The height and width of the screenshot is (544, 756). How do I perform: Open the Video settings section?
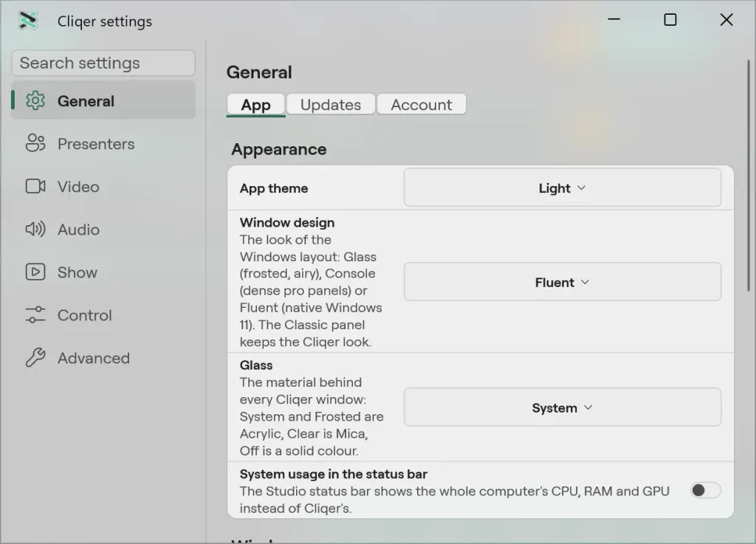pos(103,187)
